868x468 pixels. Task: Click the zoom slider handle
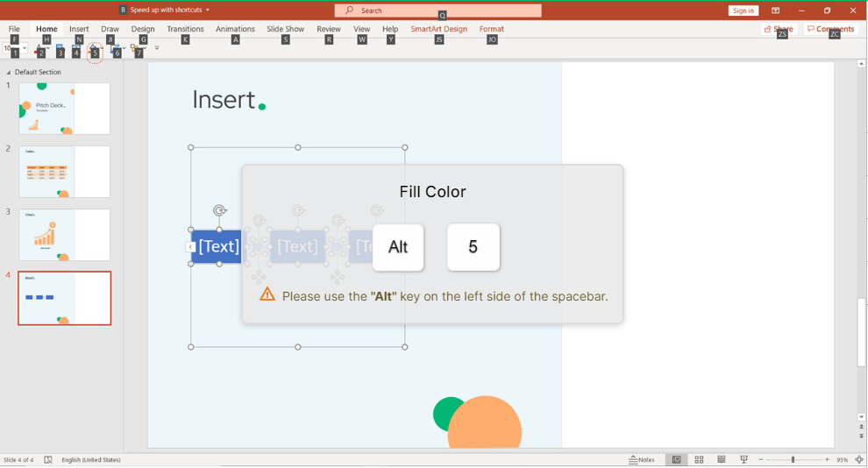coord(793,460)
